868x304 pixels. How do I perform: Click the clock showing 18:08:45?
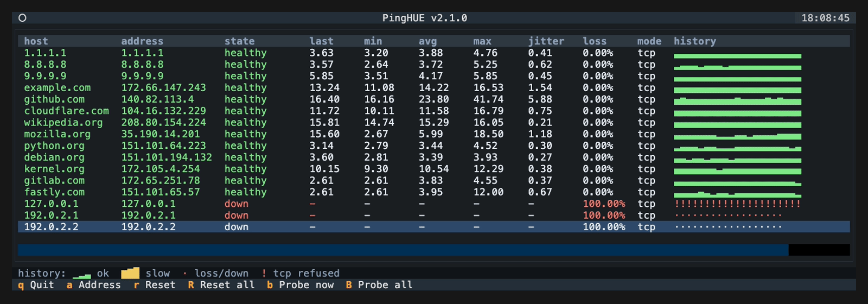coord(826,18)
